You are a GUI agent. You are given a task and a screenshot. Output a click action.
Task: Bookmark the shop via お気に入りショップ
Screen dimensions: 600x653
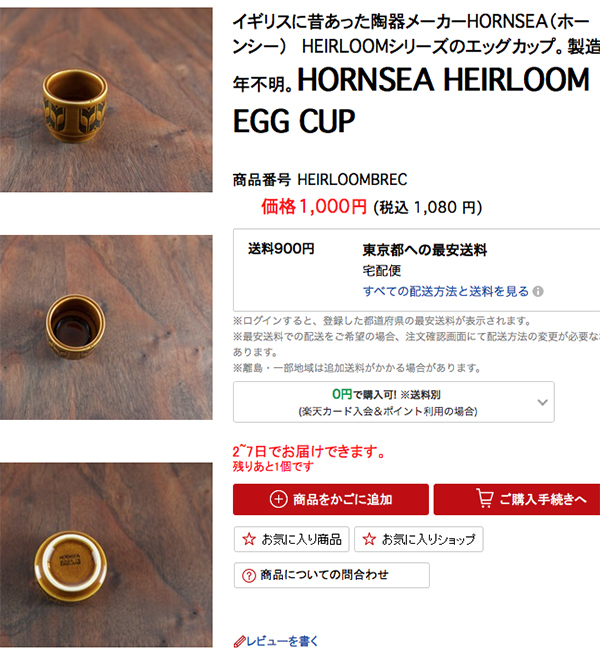coord(418,539)
